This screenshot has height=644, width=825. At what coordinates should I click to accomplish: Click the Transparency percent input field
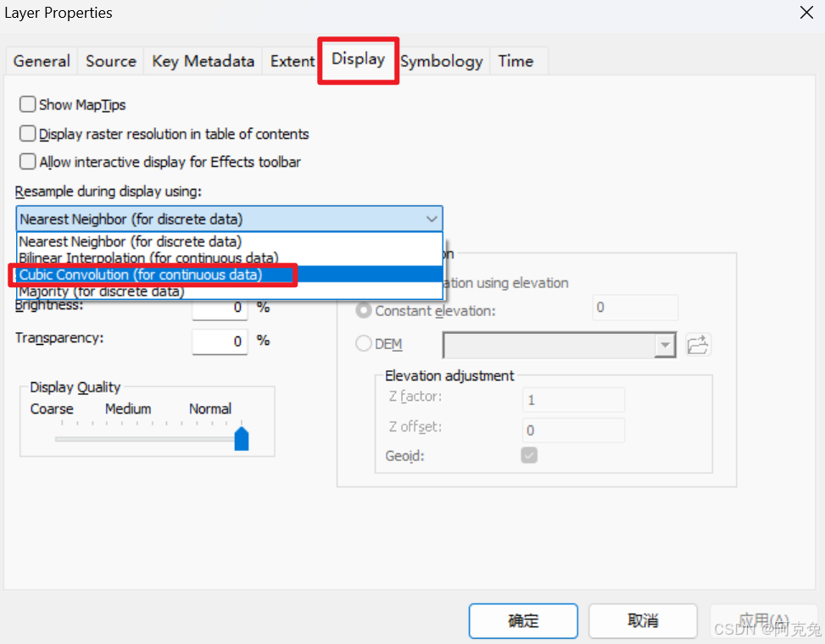tap(220, 341)
